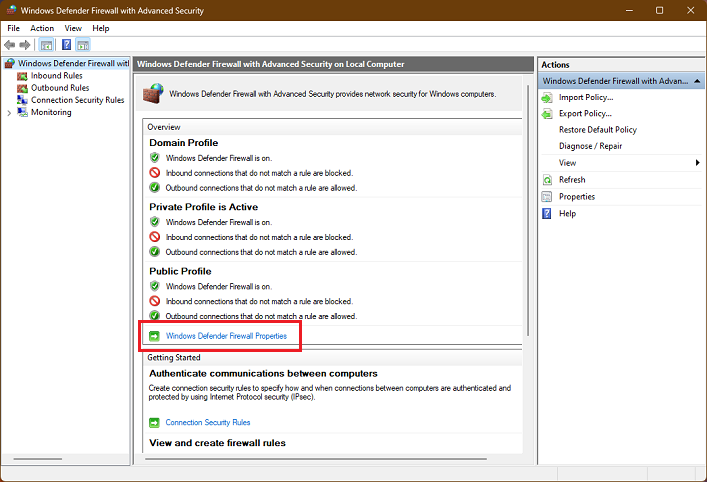Click the blue Help toolbar icon
The height and width of the screenshot is (482, 707).
(x=66, y=45)
